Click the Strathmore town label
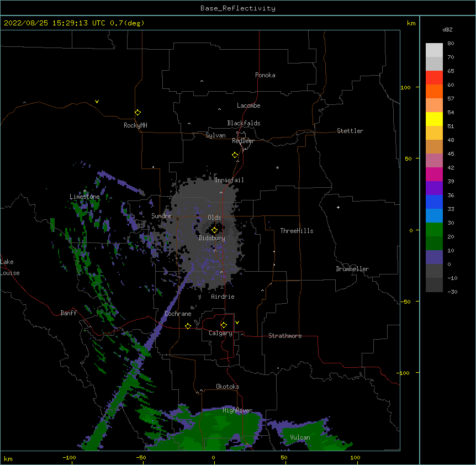This screenshot has width=476, height=465. click(285, 336)
